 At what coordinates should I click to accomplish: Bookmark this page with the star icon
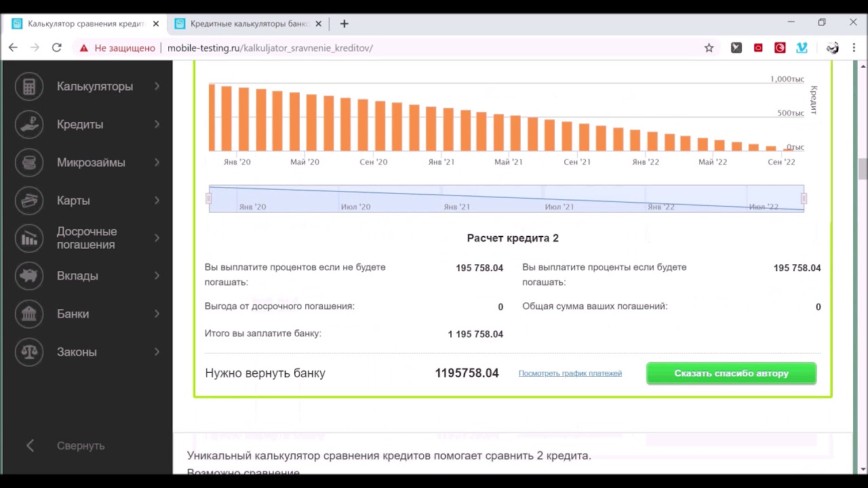point(709,47)
